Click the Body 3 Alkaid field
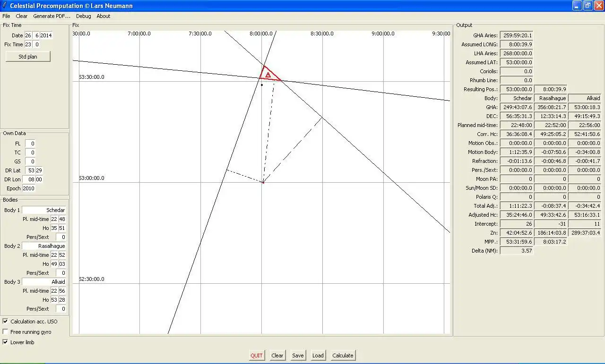 click(44, 282)
